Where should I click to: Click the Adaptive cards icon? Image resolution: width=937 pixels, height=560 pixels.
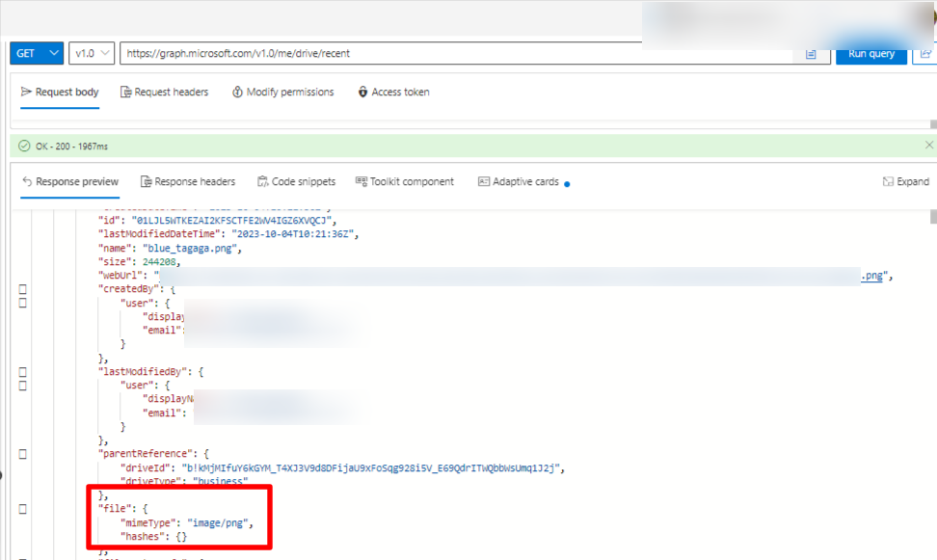tap(483, 181)
